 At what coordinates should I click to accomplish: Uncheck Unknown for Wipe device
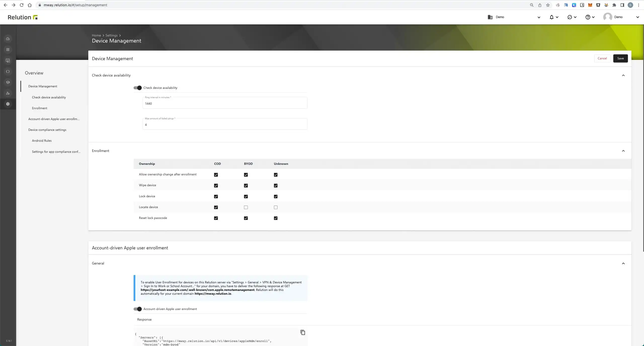point(276,185)
